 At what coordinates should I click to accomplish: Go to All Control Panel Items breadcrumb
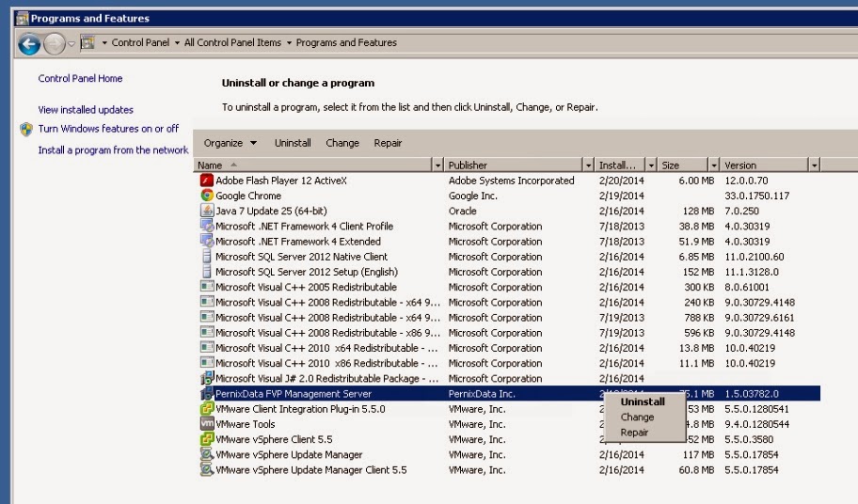click(x=232, y=42)
